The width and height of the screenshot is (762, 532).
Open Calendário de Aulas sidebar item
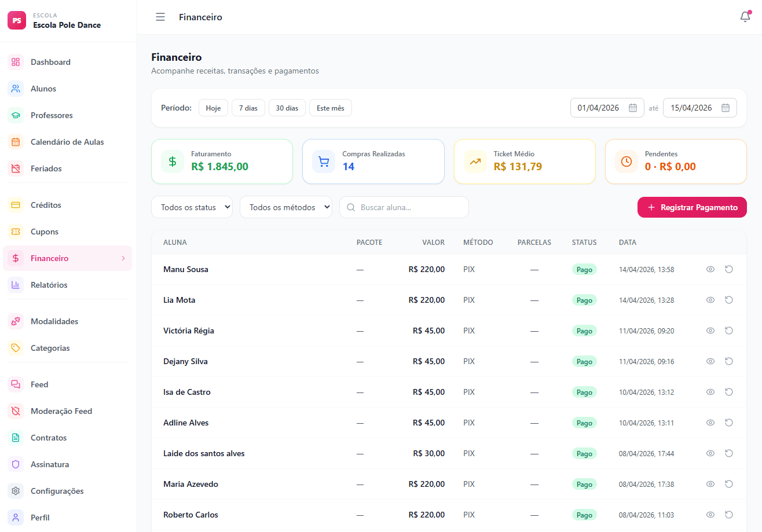point(67,142)
